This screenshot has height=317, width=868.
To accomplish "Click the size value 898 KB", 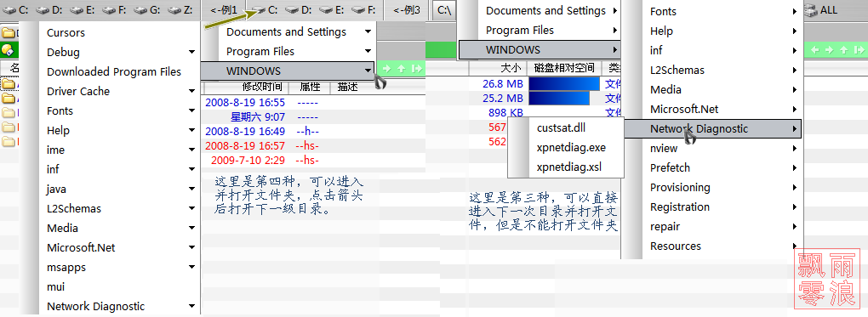I will [506, 113].
